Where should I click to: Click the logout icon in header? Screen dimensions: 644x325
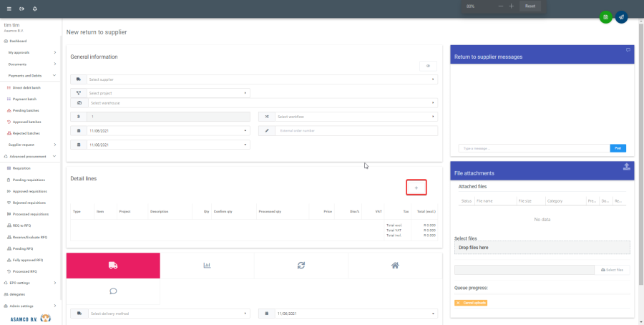point(21,9)
